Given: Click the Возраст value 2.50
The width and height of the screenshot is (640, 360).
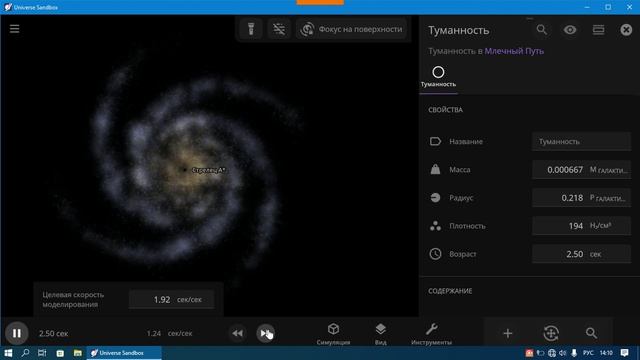Looking at the screenshot, I should [x=574, y=254].
